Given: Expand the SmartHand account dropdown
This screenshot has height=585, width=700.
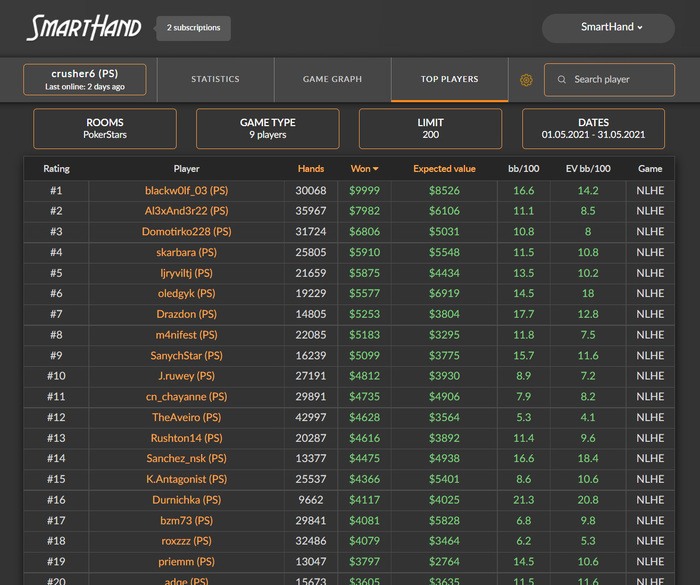Looking at the screenshot, I should pos(608,28).
